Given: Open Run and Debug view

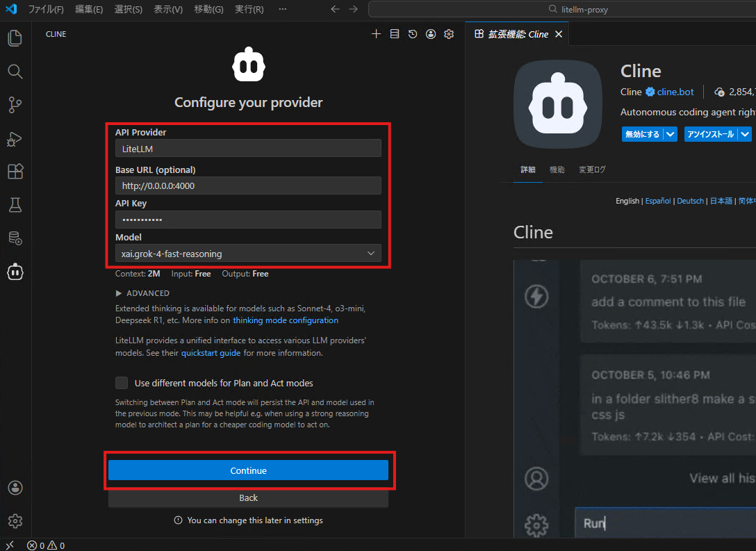Looking at the screenshot, I should pyautogui.click(x=15, y=139).
